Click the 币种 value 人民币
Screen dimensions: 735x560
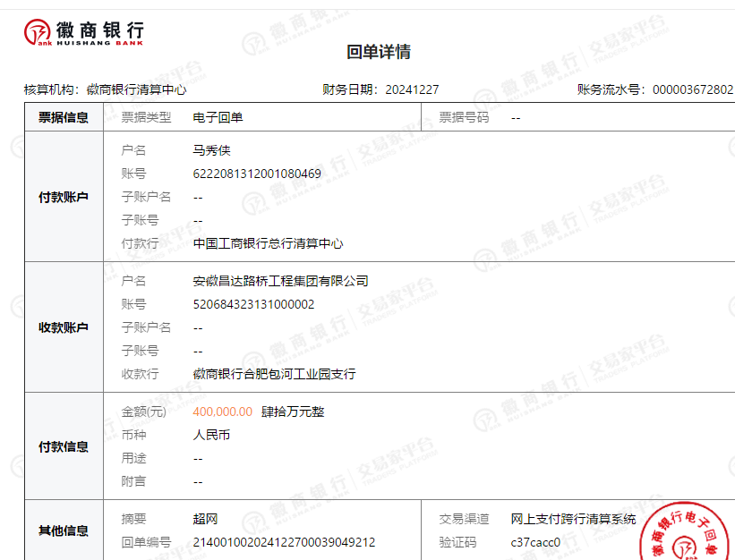click(211, 435)
